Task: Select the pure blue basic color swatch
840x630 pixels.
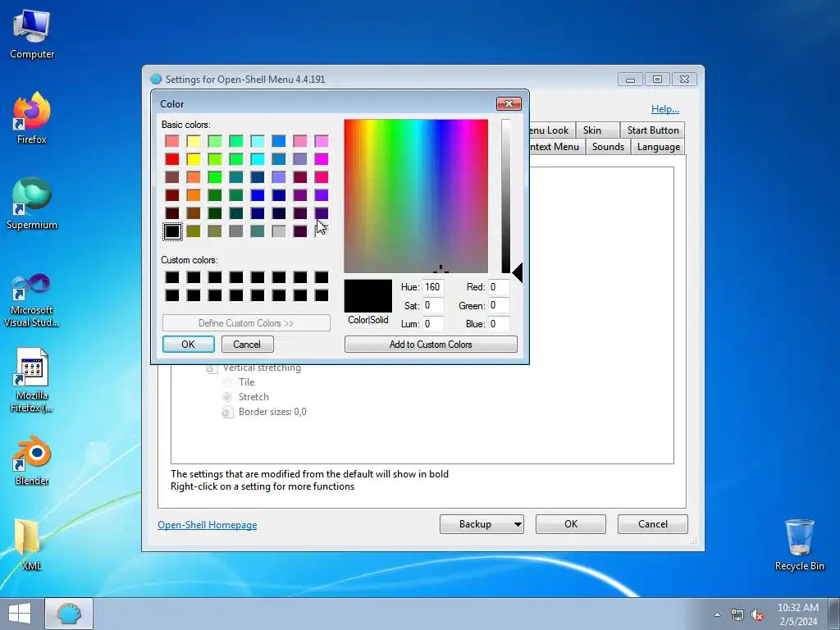Action: pos(258,195)
